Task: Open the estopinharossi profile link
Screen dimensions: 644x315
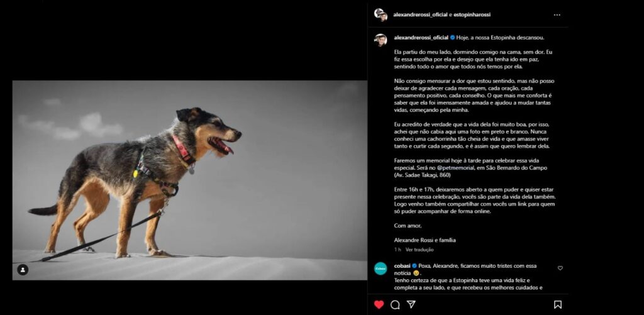Action: point(472,15)
